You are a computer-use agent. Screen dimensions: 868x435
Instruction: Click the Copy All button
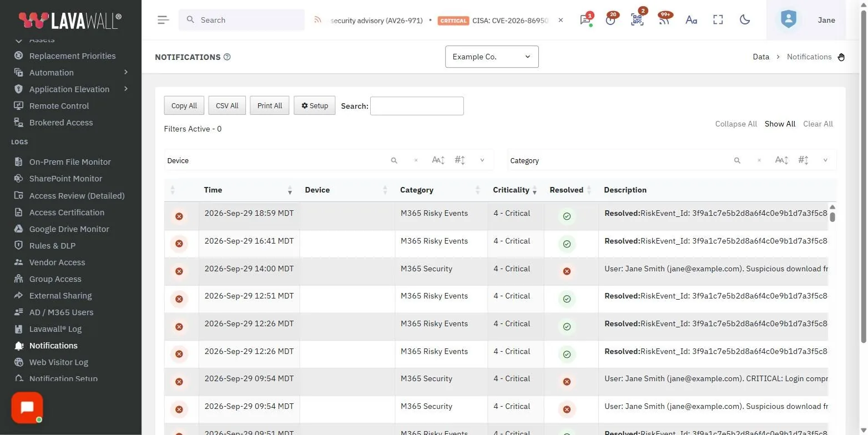coord(184,105)
